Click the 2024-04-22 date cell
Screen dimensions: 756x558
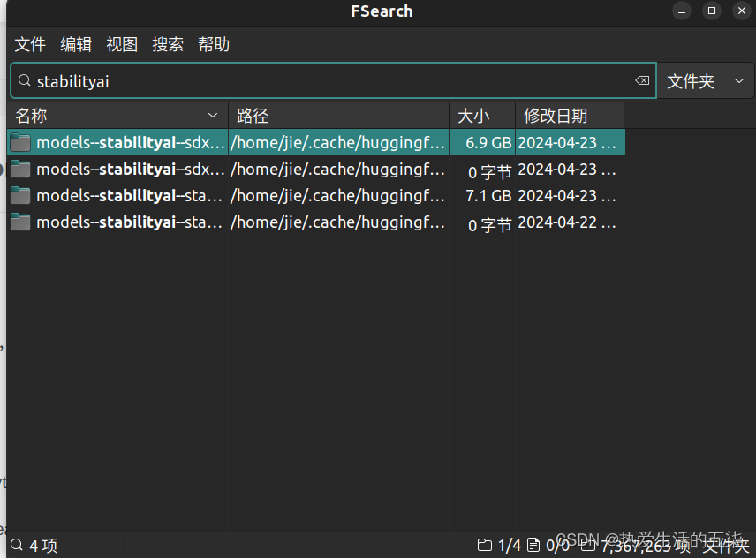[566, 222]
